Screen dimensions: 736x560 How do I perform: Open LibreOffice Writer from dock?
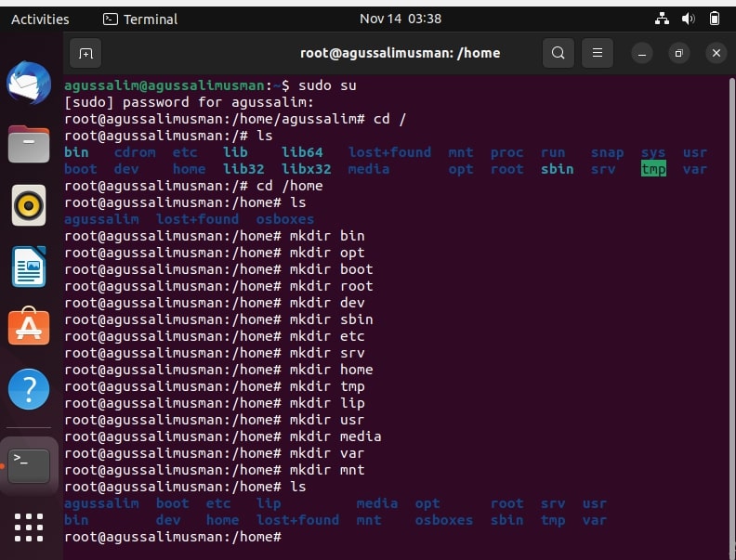click(x=29, y=267)
